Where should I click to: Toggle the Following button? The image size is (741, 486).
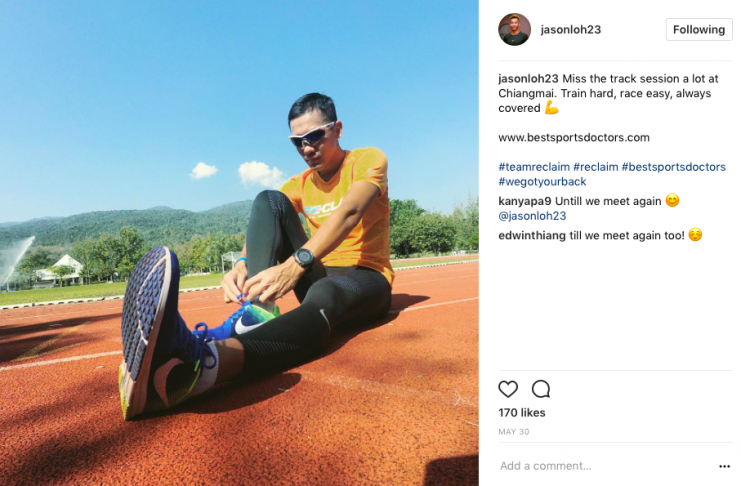pyautogui.click(x=699, y=29)
